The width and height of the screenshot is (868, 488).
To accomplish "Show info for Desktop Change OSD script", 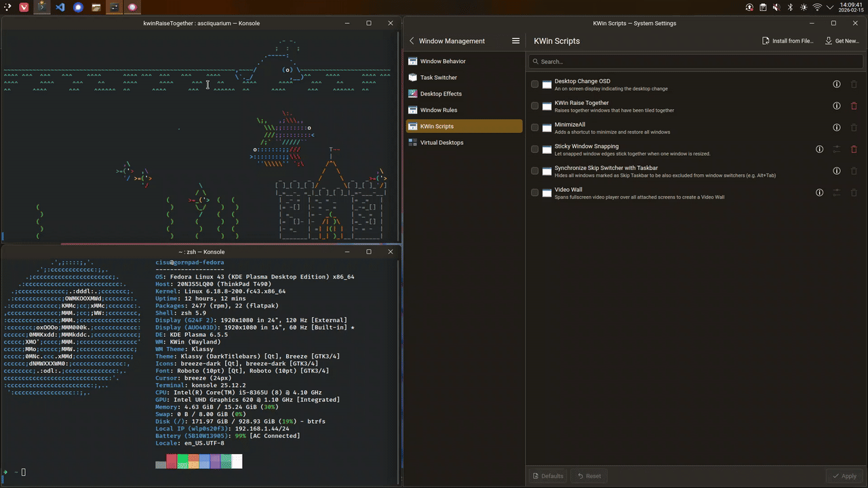I will click(x=836, y=84).
